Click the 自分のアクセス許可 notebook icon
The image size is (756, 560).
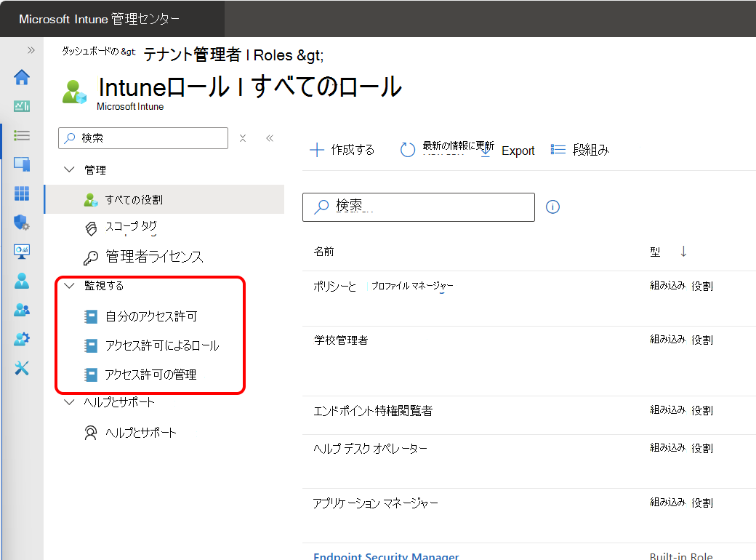[91, 316]
